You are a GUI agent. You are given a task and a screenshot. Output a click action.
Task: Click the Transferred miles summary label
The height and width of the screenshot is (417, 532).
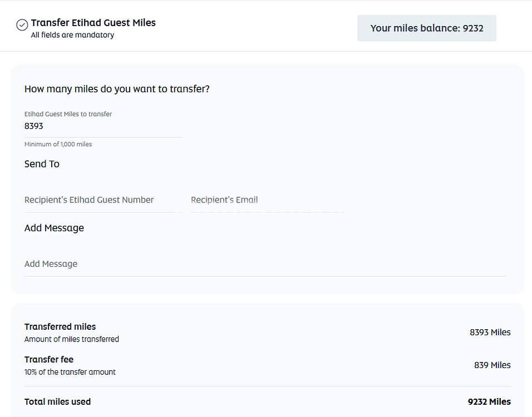point(60,327)
